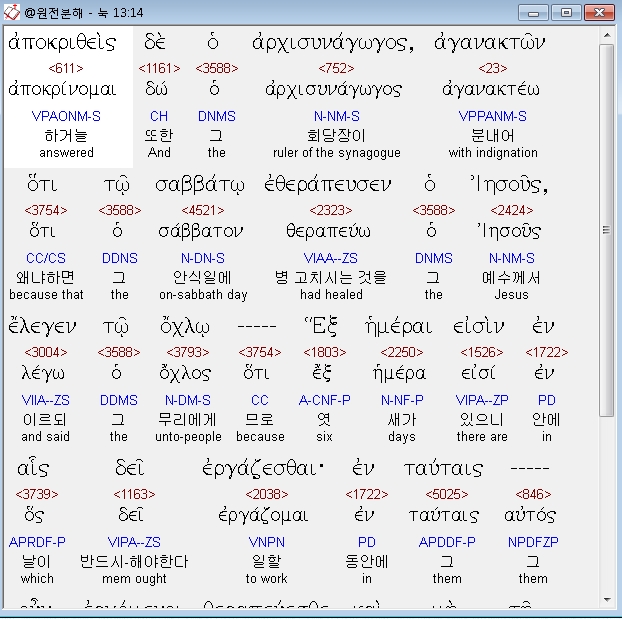Click gloss 'because that'
622x619 pixels.
point(46,294)
